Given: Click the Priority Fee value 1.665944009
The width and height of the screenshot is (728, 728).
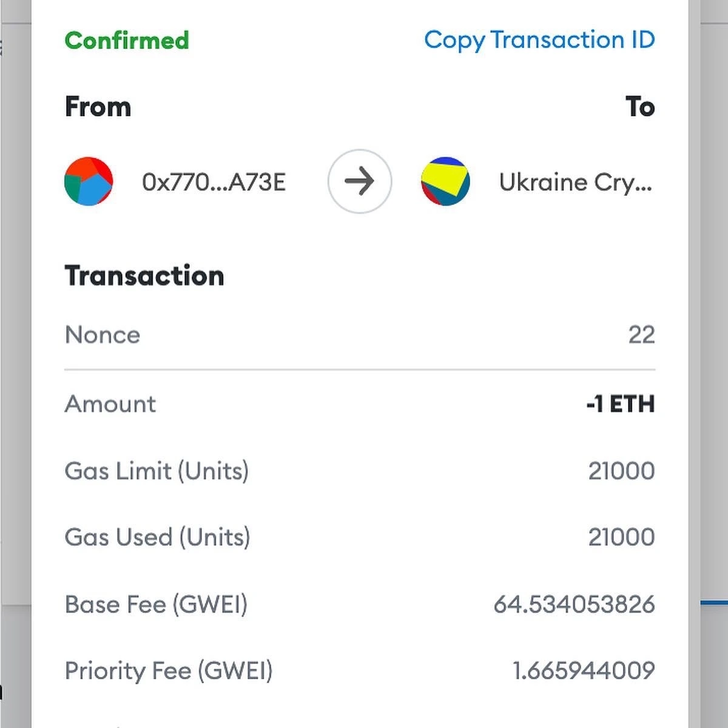Looking at the screenshot, I should (584, 670).
